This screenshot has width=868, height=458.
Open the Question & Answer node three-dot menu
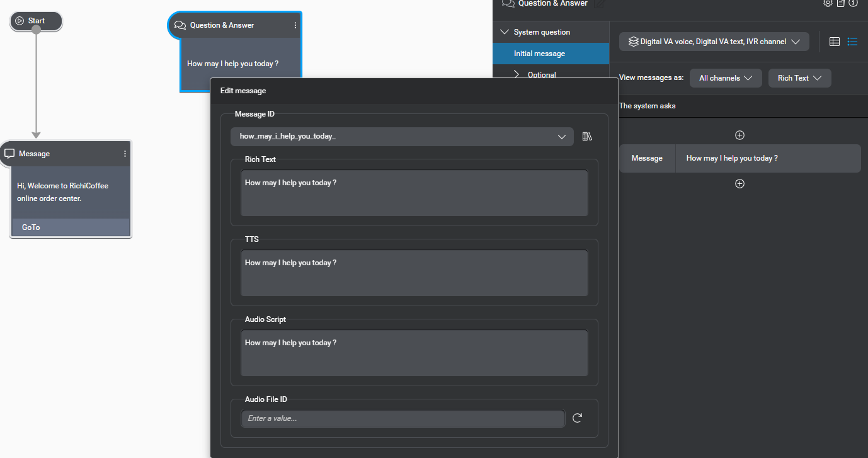click(295, 25)
